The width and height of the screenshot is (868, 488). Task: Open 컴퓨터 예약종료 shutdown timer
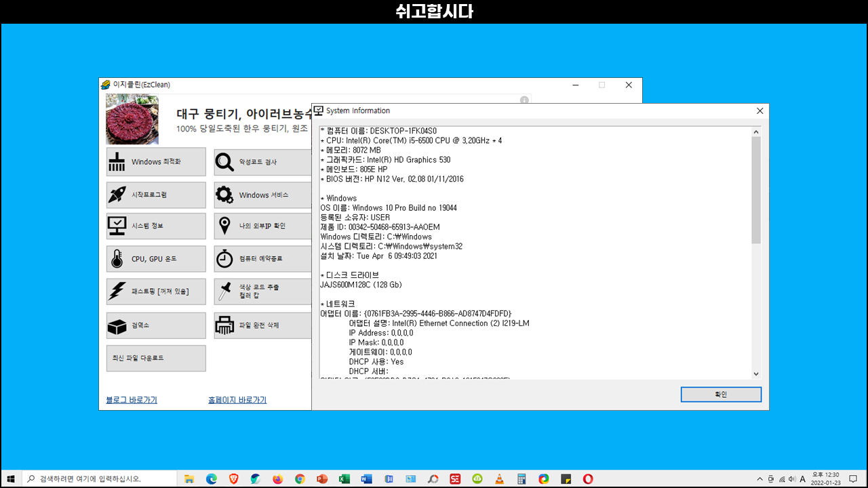[x=262, y=259]
